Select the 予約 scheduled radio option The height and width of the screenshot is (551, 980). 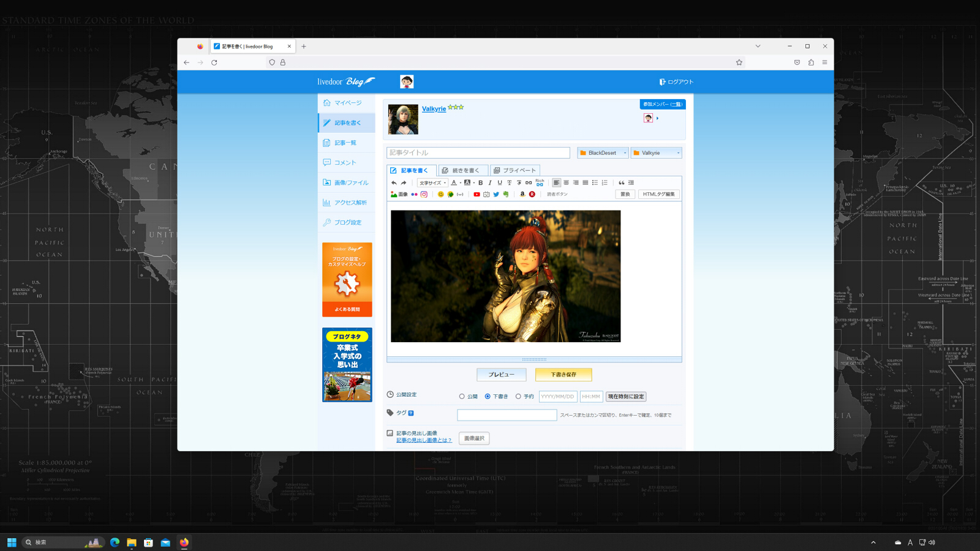[518, 397]
